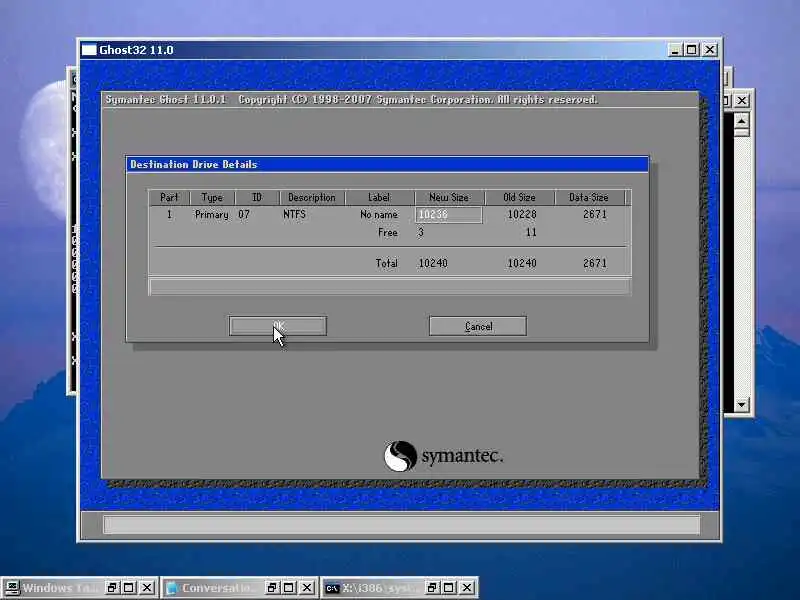Click the OK button in Destination Drive Details
This screenshot has width=800, height=600.
(278, 326)
